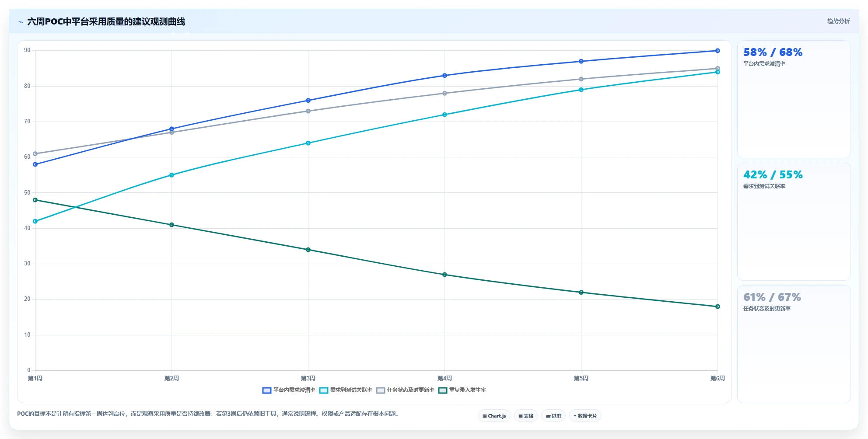
Task: Toggle 平台内需求澄清率 series in legend
Action: 289,390
